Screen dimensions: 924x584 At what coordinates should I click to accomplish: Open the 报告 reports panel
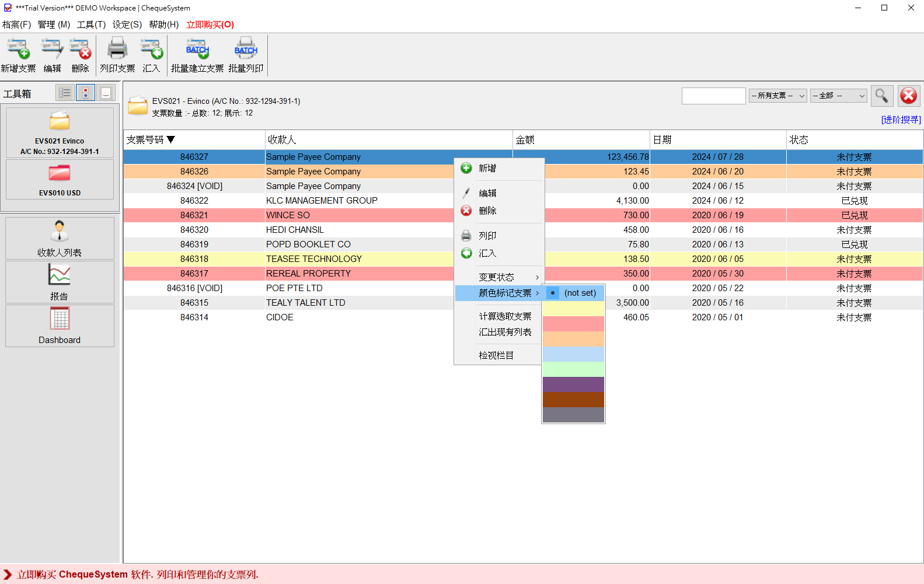60,282
